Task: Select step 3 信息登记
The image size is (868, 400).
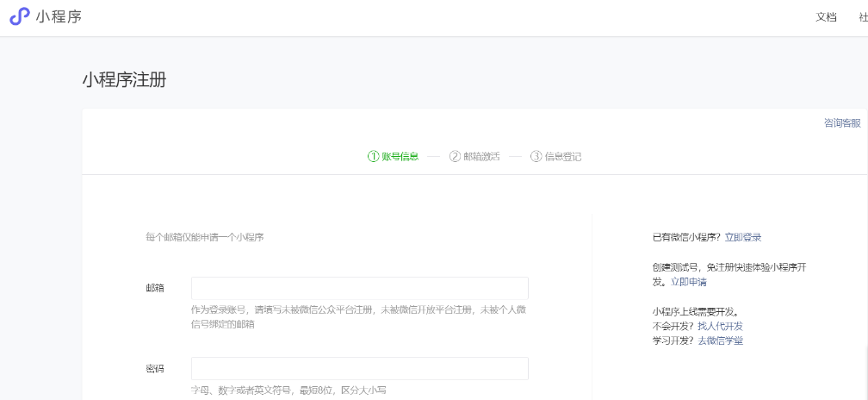Action: click(x=555, y=157)
